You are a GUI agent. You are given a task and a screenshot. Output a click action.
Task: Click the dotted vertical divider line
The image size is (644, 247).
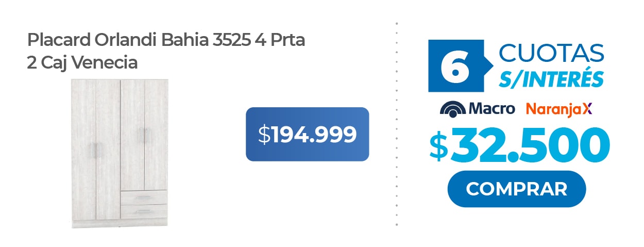(397, 124)
